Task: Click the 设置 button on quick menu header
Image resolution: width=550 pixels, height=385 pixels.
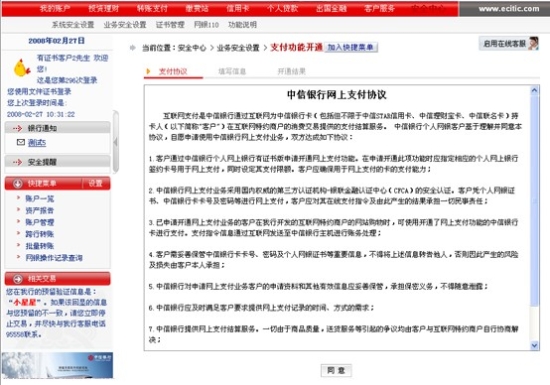Action: tap(95, 183)
